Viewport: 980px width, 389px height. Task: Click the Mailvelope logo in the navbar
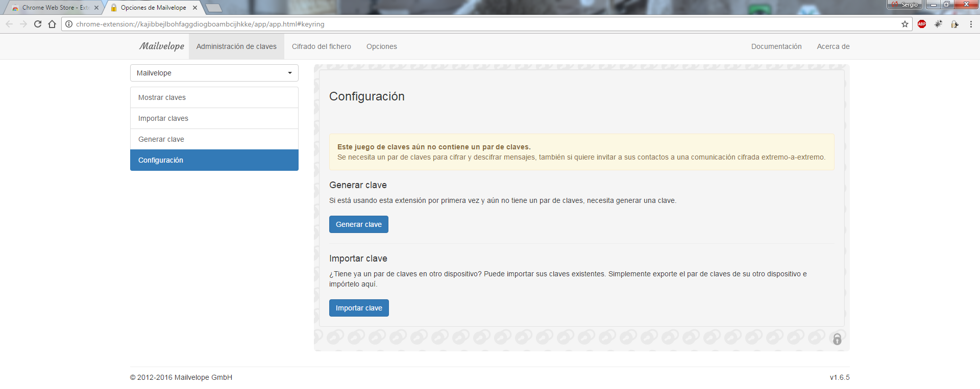[162, 46]
